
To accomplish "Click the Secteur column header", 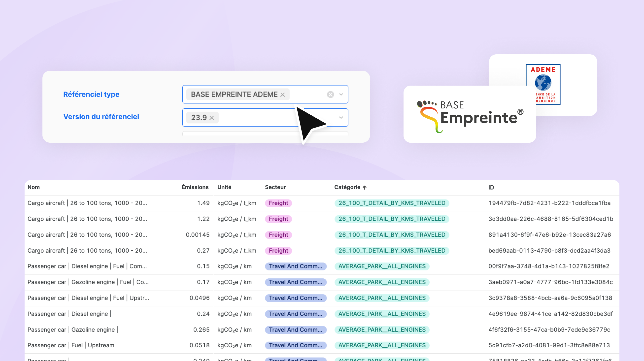I will pos(275,187).
